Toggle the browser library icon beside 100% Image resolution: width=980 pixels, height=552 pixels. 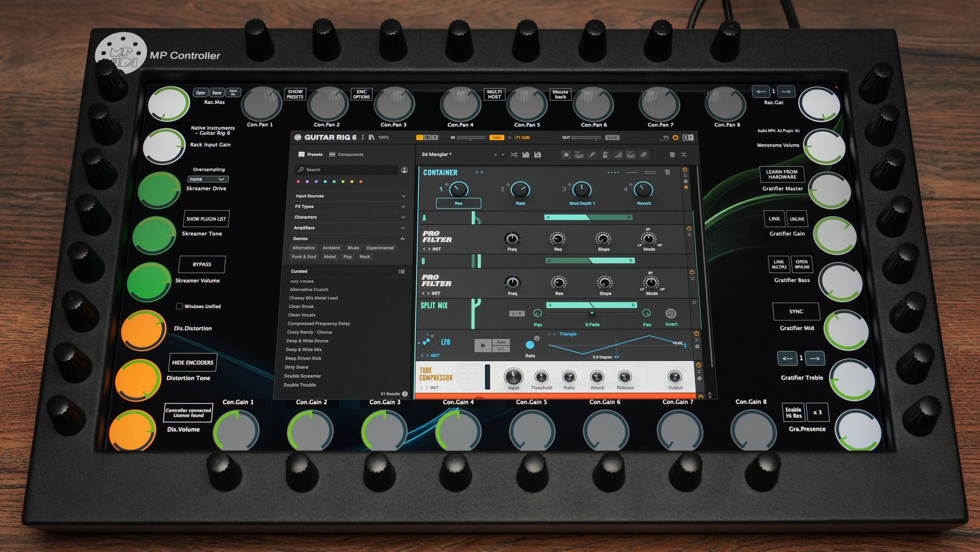[x=371, y=137]
